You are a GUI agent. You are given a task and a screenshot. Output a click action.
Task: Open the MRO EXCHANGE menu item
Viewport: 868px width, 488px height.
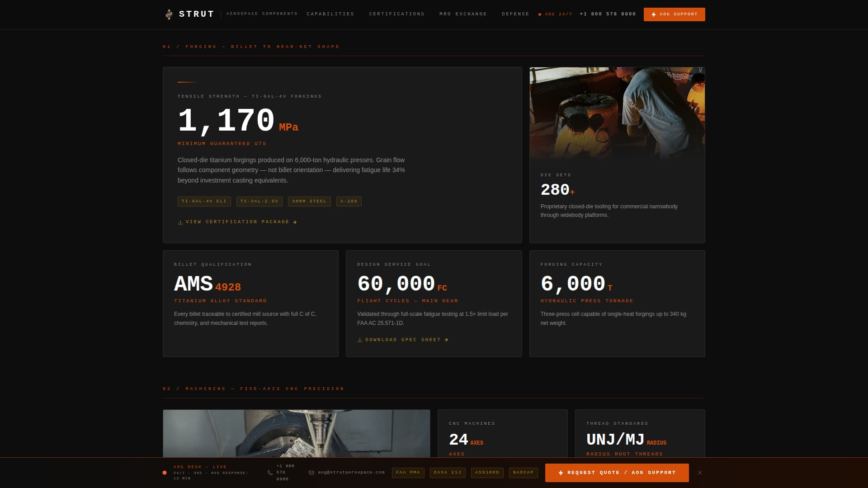462,14
